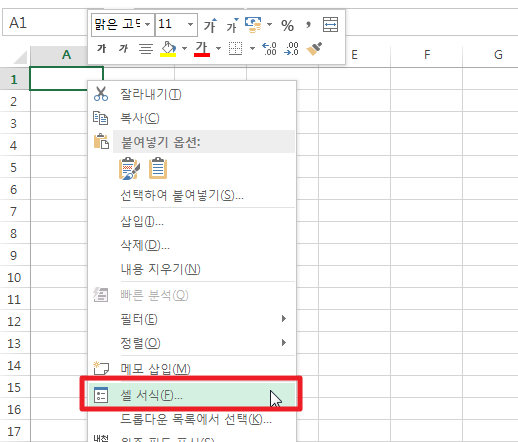Expand the 정렬(O) submenu
Screen dimensions: 518x442
coord(192,343)
